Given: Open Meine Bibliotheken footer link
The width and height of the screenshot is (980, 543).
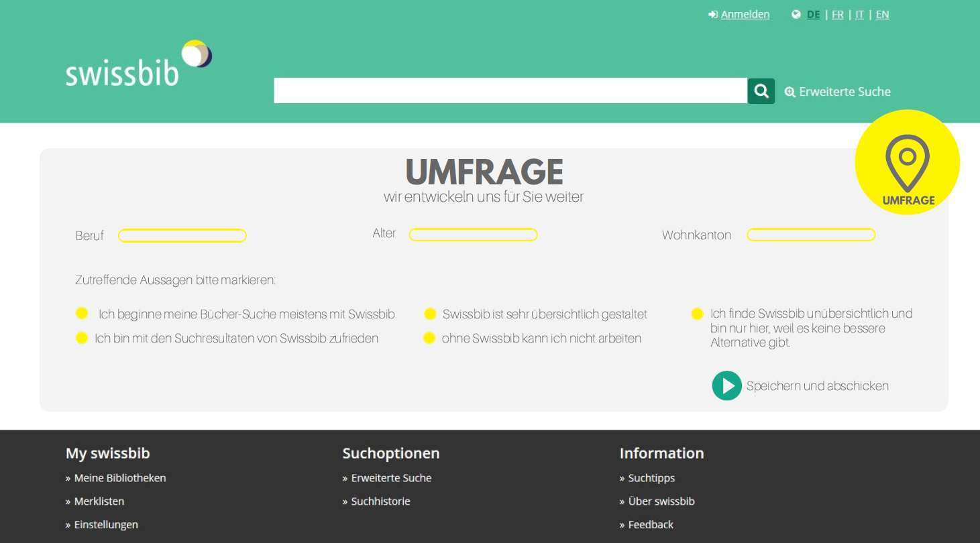Looking at the screenshot, I should [120, 478].
